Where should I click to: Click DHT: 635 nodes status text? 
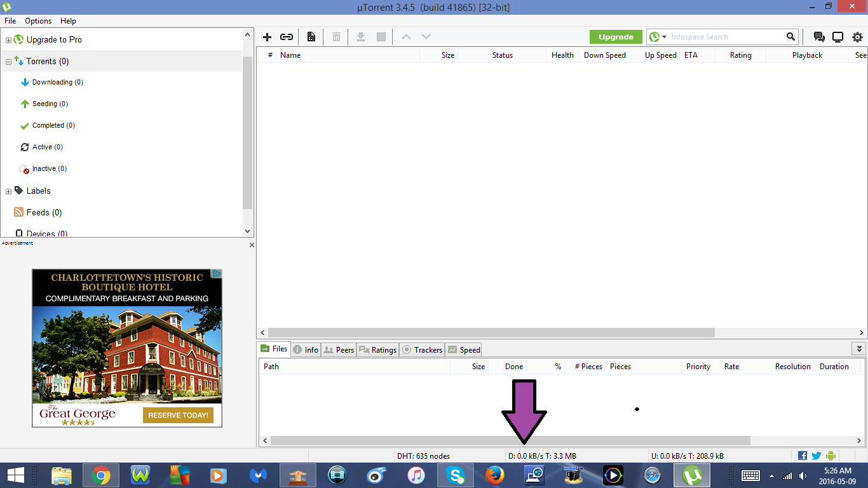423,456
